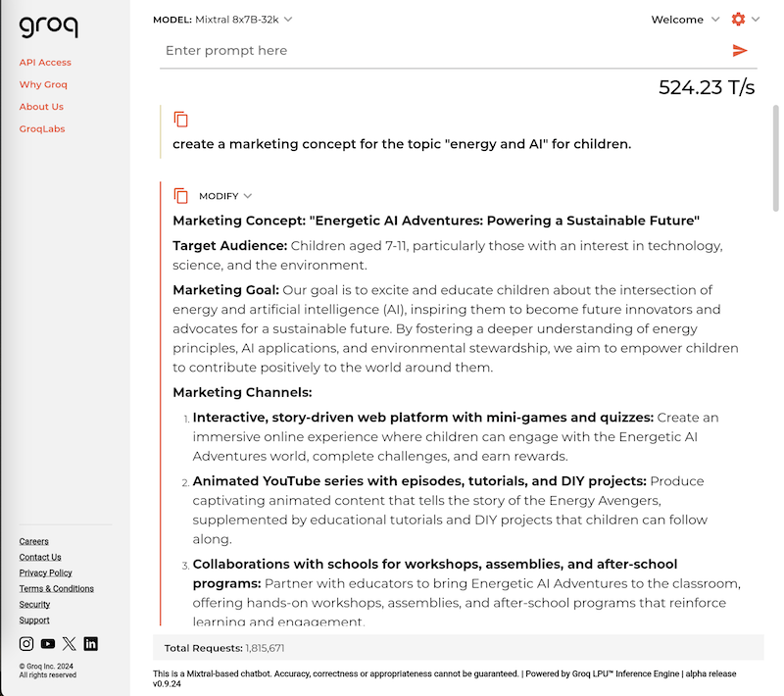Expand the MODIFY response options
This screenshot has height=696, width=784.
225,196
